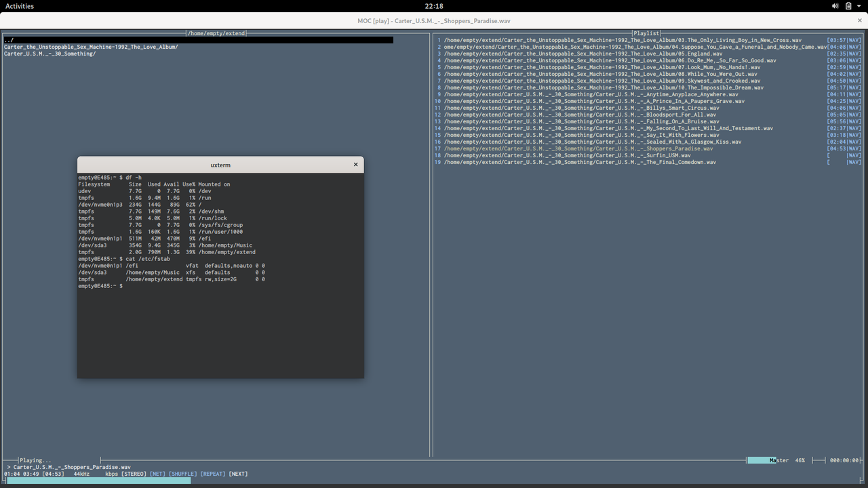Select playlist track 08.While_You_Were_Out.wav
The width and height of the screenshot is (868, 488).
pyautogui.click(x=601, y=74)
